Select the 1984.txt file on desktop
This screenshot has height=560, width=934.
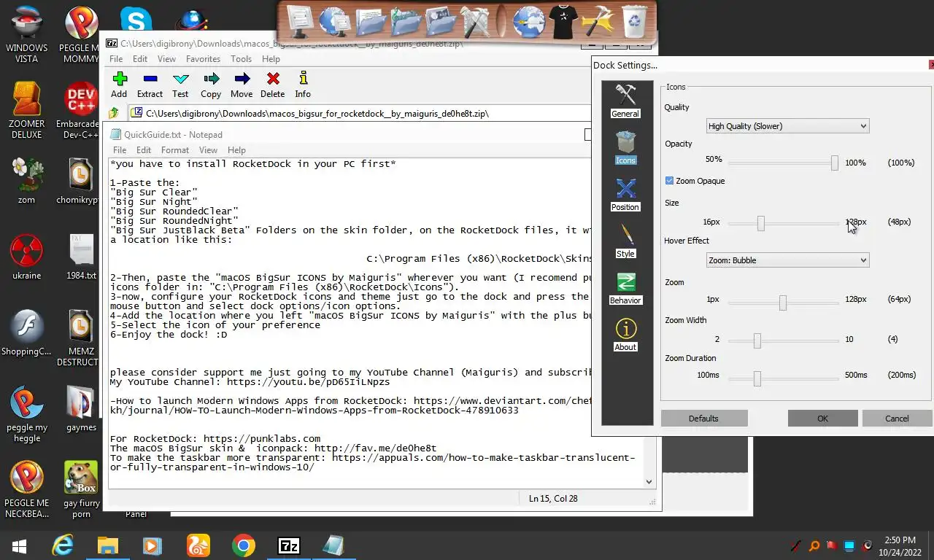click(81, 257)
